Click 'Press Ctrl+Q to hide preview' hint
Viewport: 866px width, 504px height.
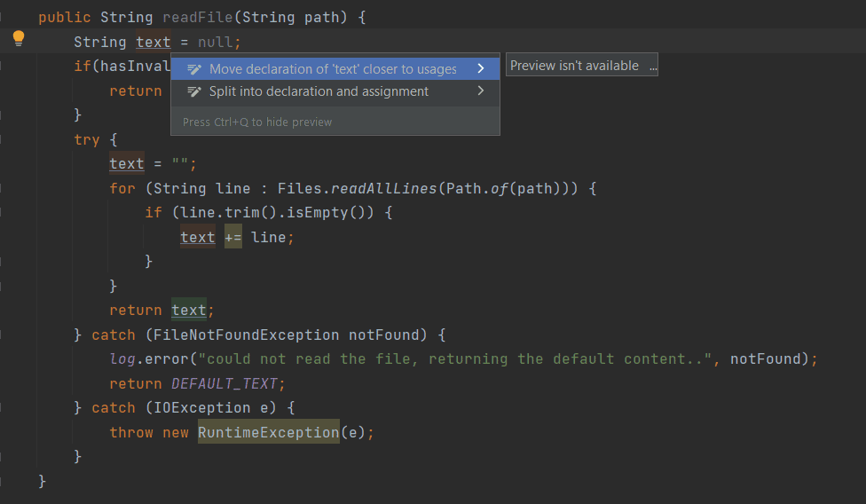click(x=257, y=122)
